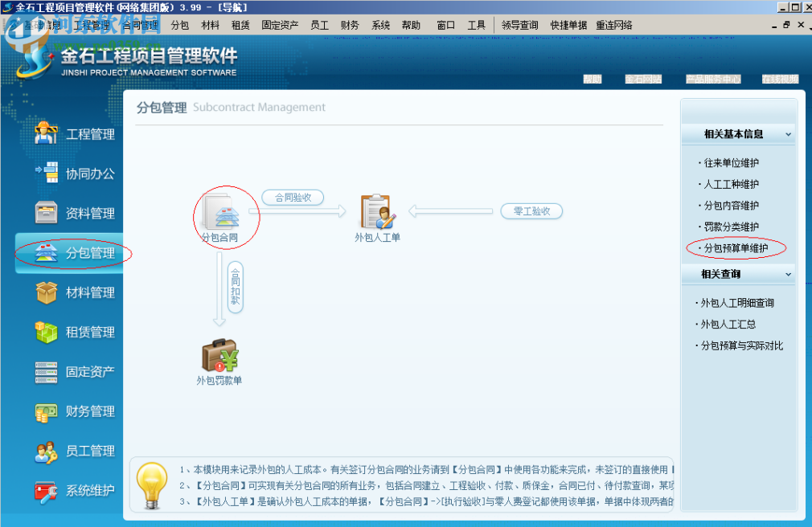Open the 材料 menu
Viewport: 812px width, 527px height.
(211, 25)
